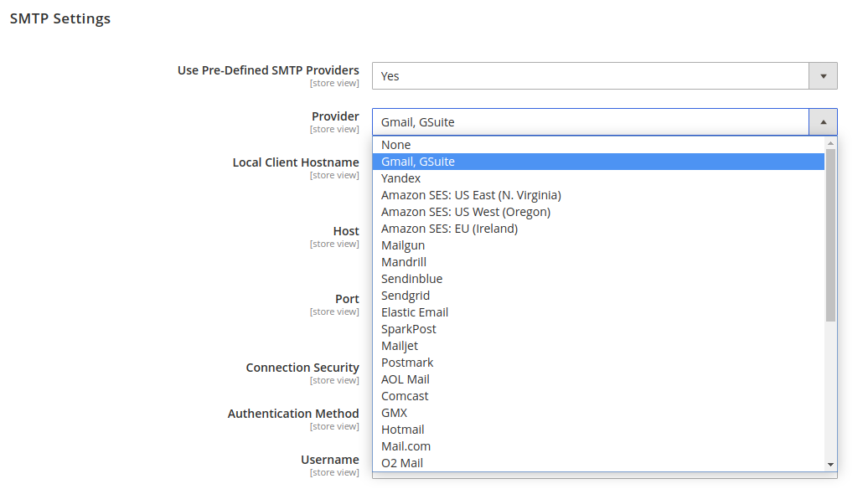Viewport: 868px width, 489px height.
Task: Pick Sendgrid in provider list
Action: point(406,296)
